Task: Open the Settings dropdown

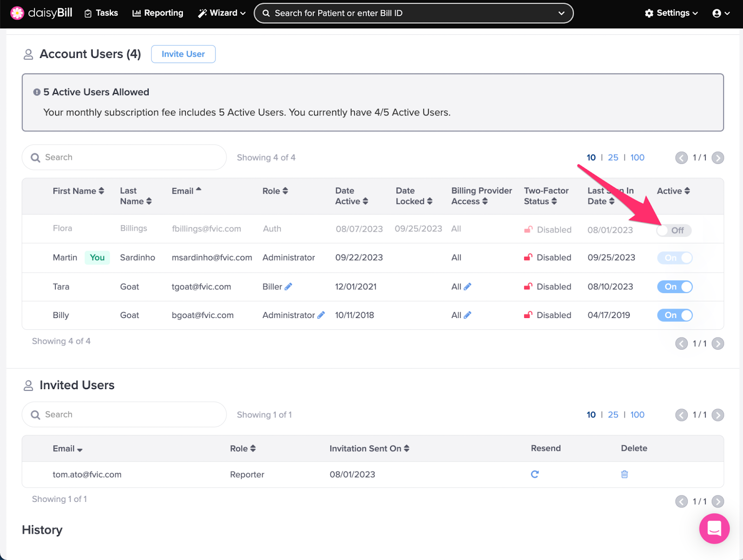Action: (671, 13)
